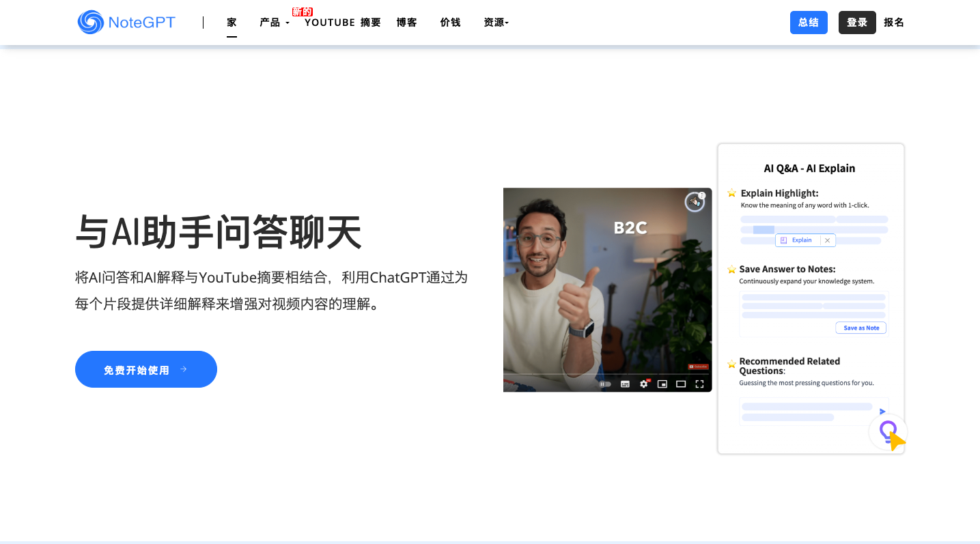Expand the 资源 dropdown menu
Image resolution: width=980 pixels, height=544 pixels.
(x=496, y=23)
